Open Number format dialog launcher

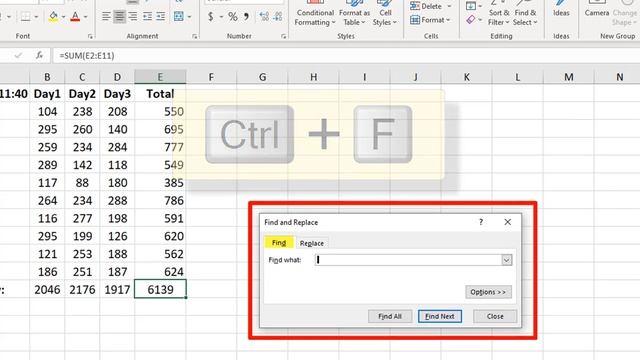(283, 36)
